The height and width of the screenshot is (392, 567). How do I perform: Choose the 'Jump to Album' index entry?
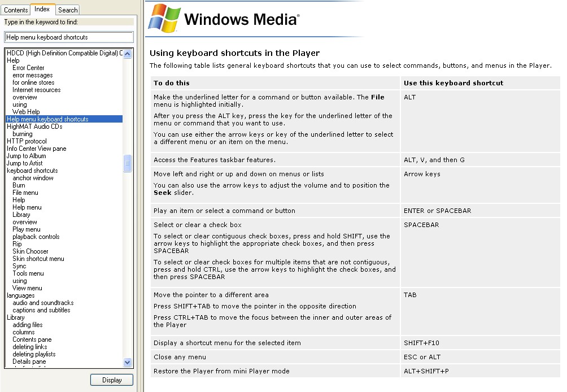click(26, 156)
